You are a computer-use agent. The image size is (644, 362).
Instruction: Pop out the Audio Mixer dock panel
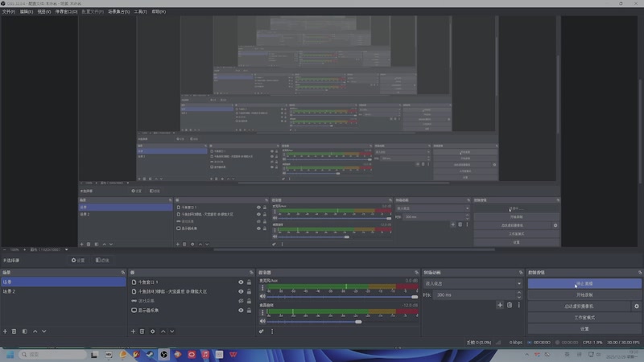coord(416,273)
